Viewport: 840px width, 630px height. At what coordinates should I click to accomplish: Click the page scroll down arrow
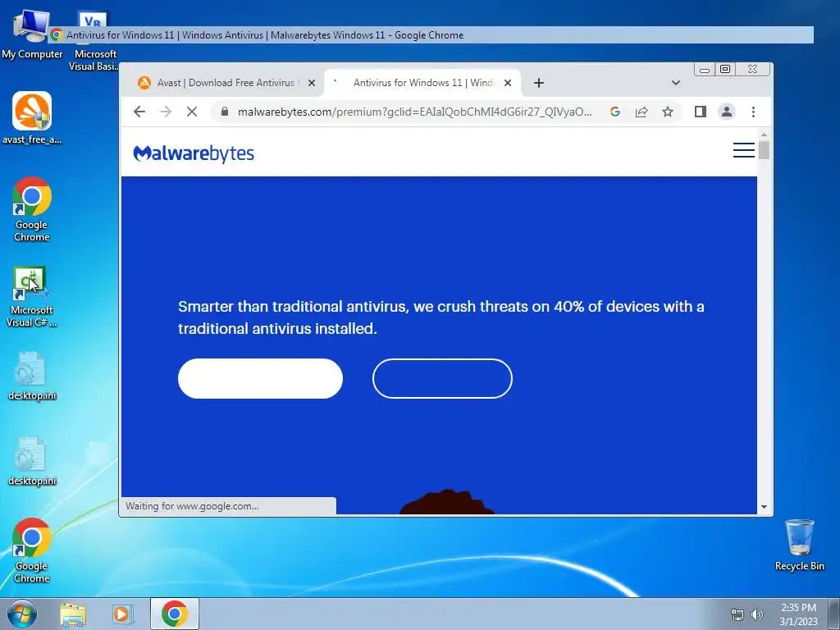click(764, 507)
